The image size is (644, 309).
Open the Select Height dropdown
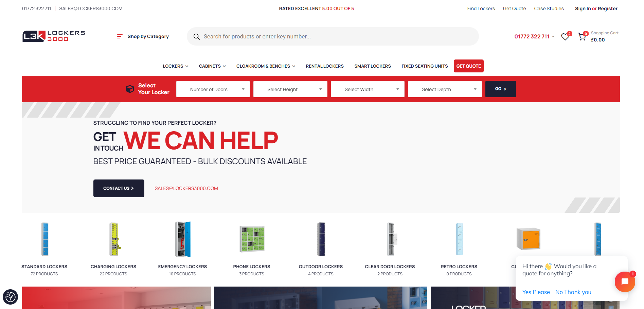[290, 89]
